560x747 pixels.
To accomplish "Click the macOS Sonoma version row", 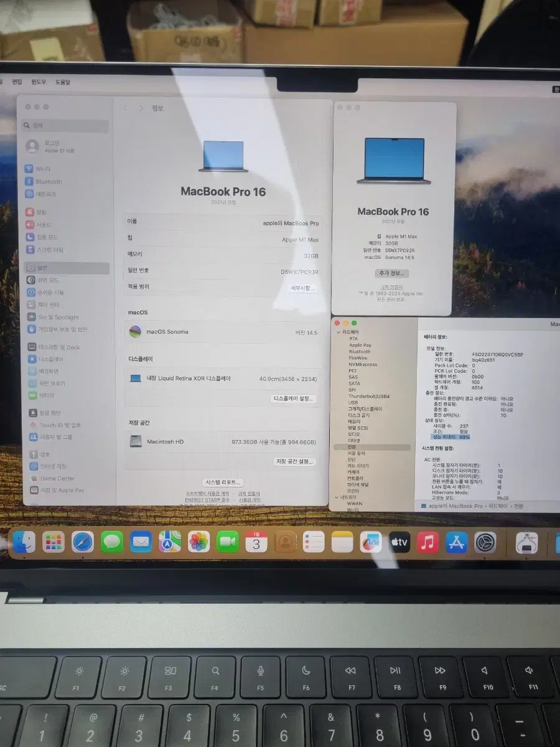I will coord(223,332).
